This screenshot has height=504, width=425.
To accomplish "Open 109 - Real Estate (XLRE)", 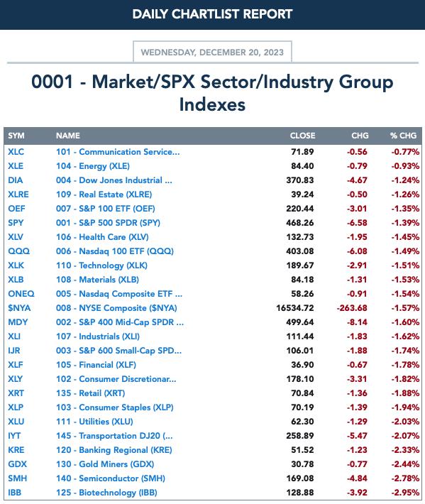I will (x=104, y=195).
